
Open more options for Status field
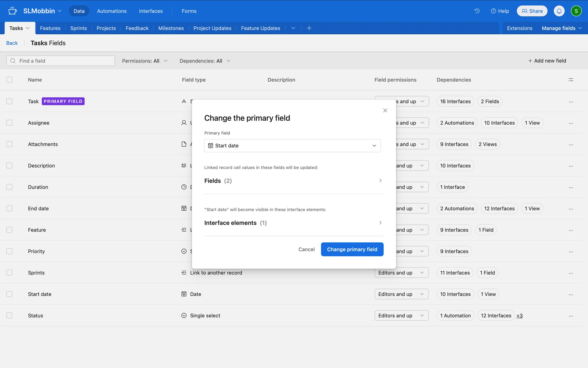(x=571, y=316)
